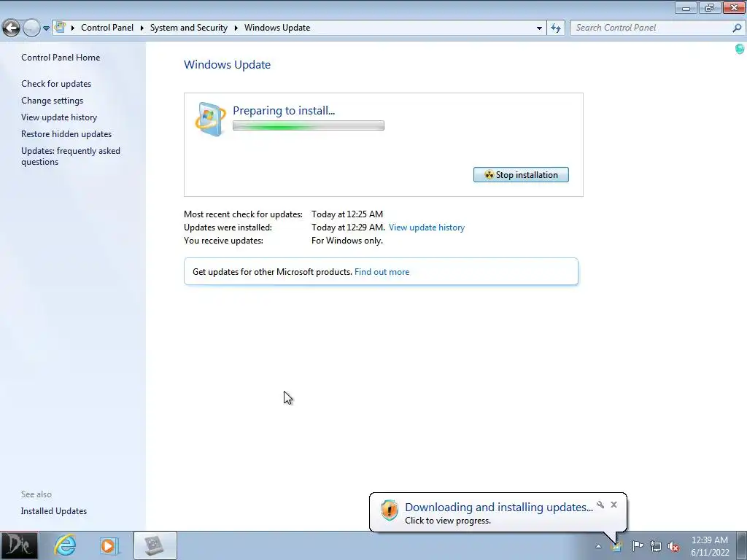This screenshot has height=560, width=747.
Task: Go back with the Back arrow button
Action: pyautogui.click(x=12, y=28)
